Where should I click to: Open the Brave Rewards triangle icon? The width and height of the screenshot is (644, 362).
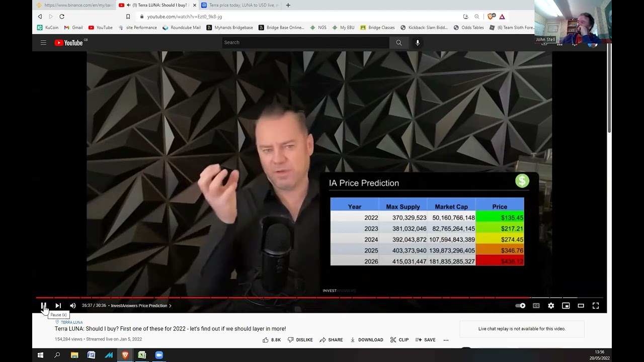(502, 17)
